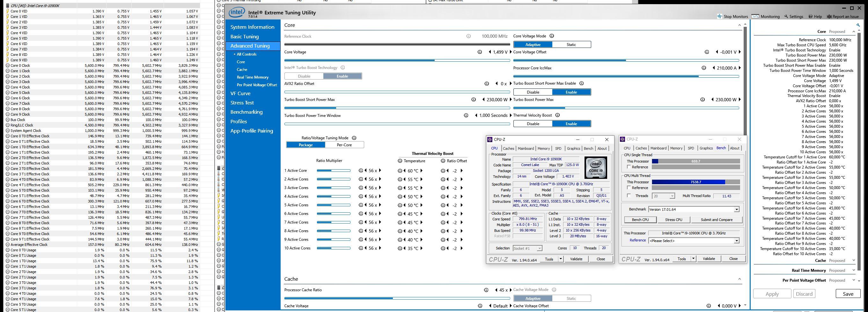Check the Threads checkbox in CPU-Z Bench

[629, 196]
